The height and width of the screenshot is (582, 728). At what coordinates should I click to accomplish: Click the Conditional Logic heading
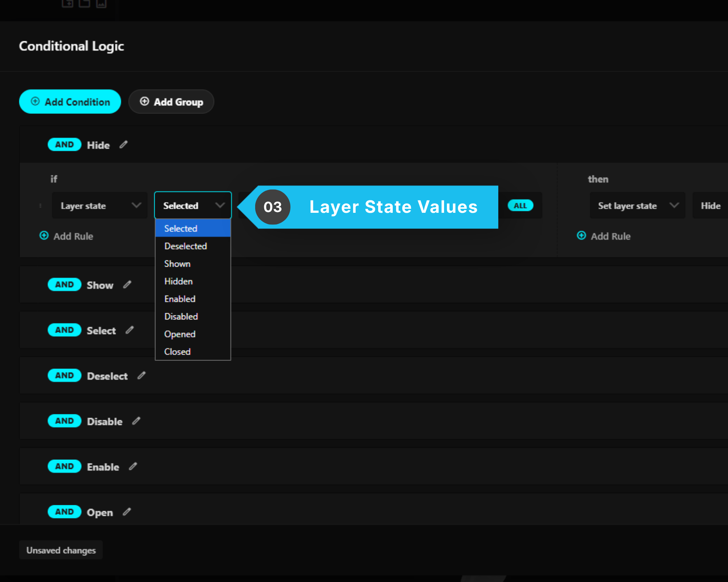coord(71,46)
